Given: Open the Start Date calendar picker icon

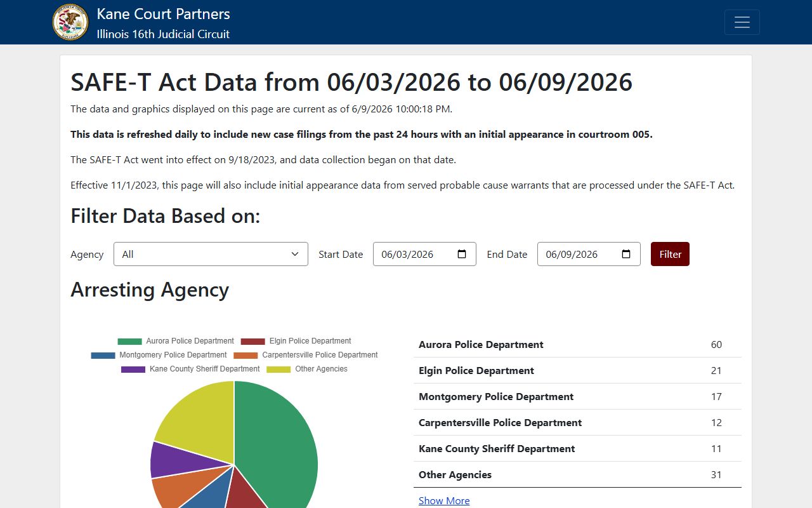Looking at the screenshot, I should pos(462,254).
